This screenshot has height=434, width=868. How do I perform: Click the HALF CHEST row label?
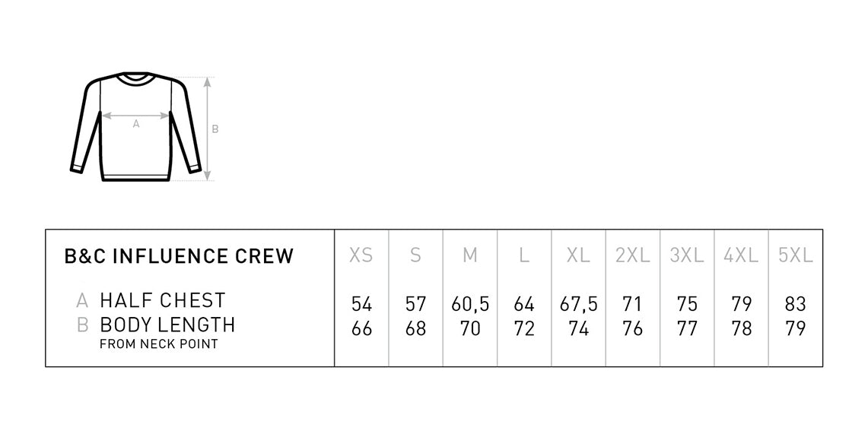pos(162,300)
